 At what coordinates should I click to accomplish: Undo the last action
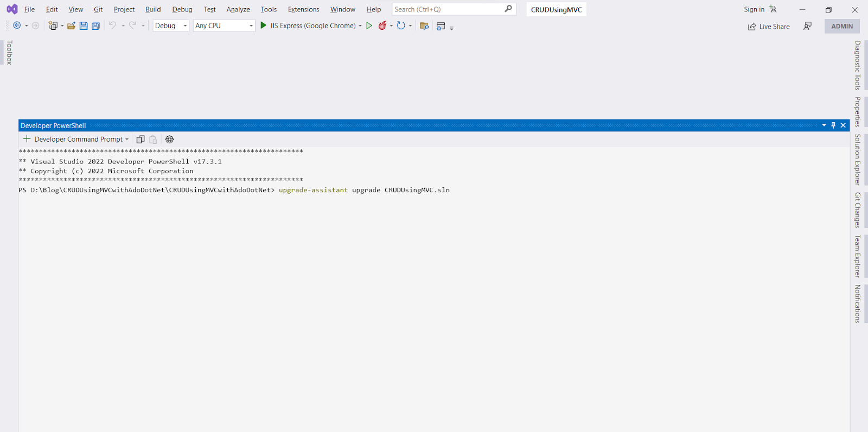click(x=112, y=26)
